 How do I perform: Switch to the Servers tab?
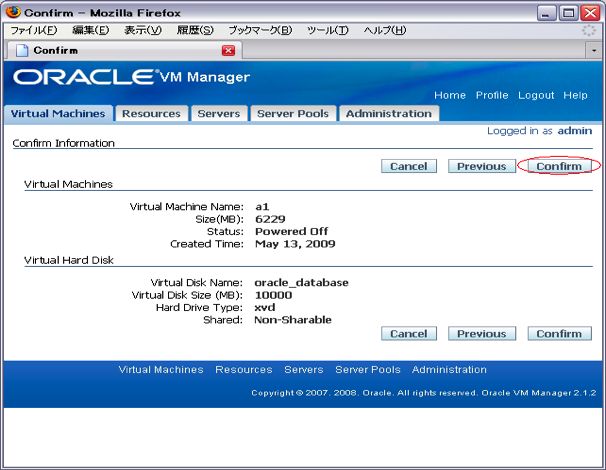219,114
